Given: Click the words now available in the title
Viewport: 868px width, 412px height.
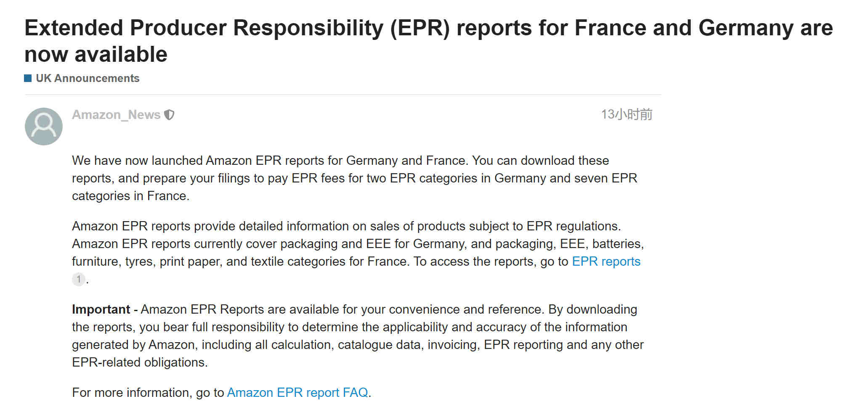Looking at the screenshot, I should click(96, 55).
